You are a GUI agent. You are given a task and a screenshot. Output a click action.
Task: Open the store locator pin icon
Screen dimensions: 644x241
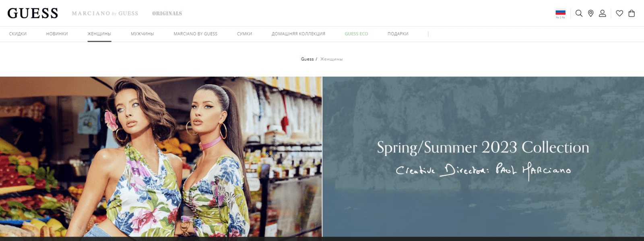click(590, 13)
